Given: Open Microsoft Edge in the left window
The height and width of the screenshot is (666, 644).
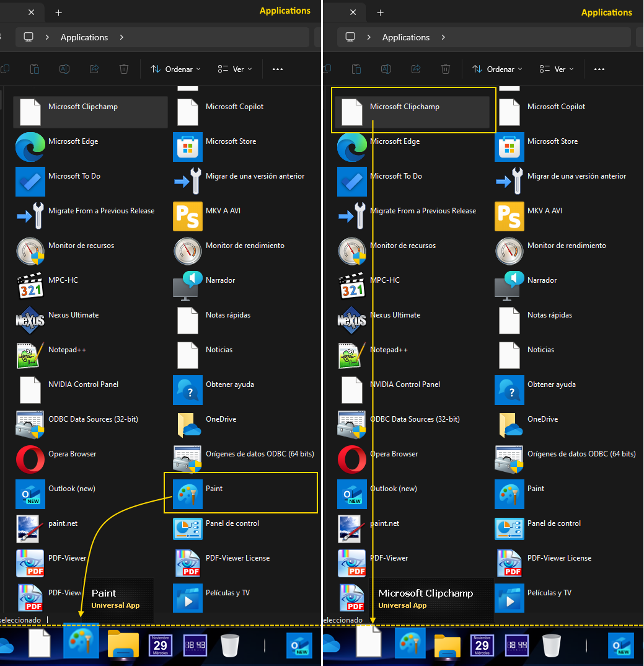Looking at the screenshot, I should (x=30, y=146).
